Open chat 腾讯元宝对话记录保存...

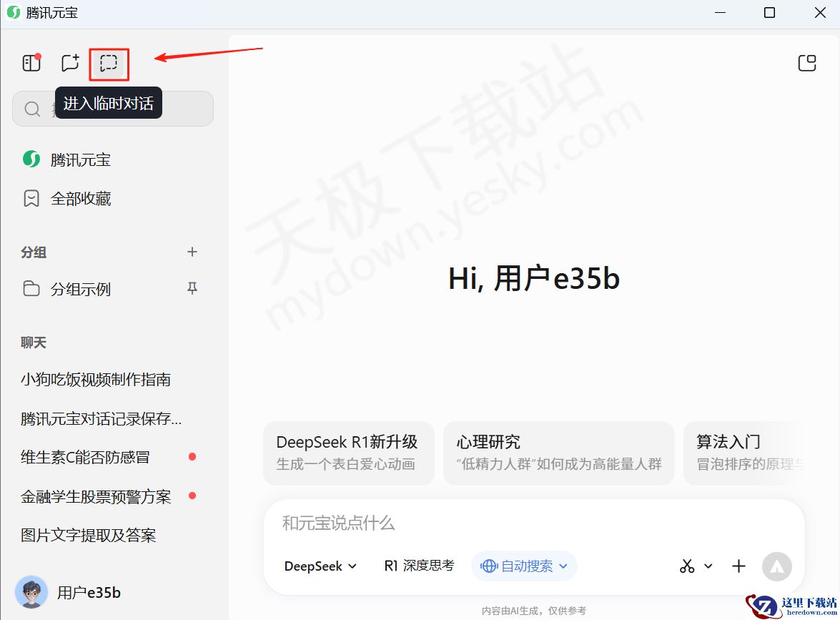coord(102,418)
